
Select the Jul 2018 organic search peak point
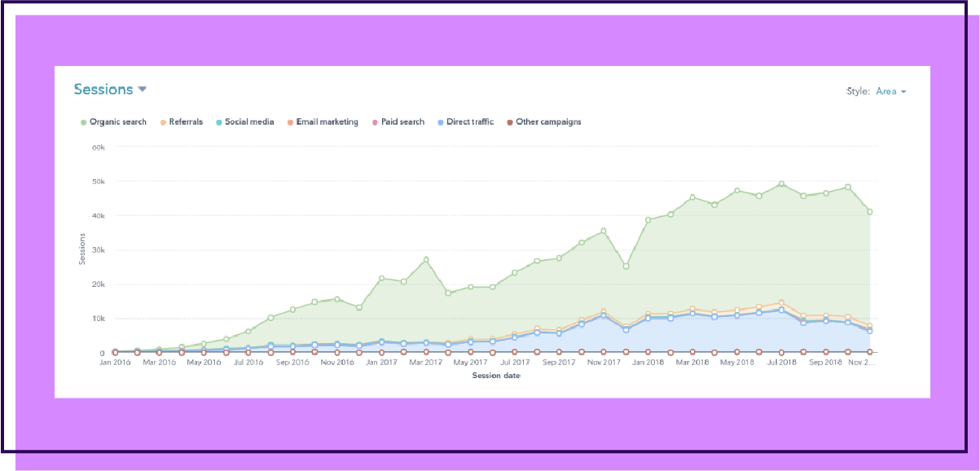(x=781, y=184)
